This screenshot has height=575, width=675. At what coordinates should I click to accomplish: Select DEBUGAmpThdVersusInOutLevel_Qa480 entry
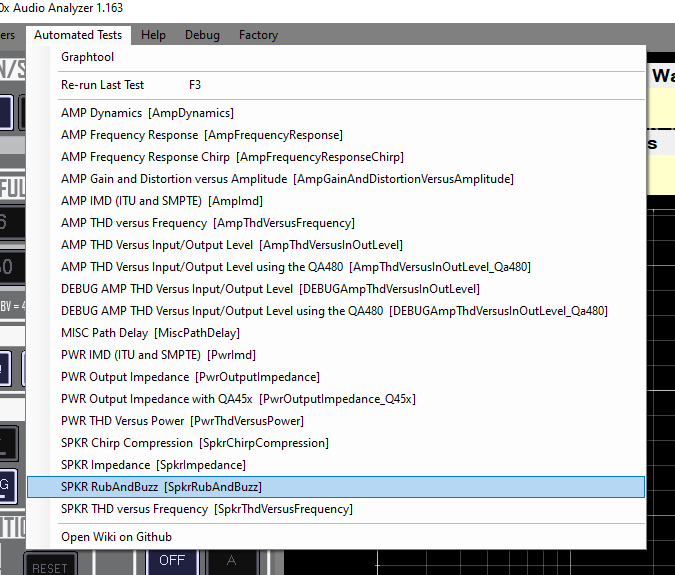point(336,311)
